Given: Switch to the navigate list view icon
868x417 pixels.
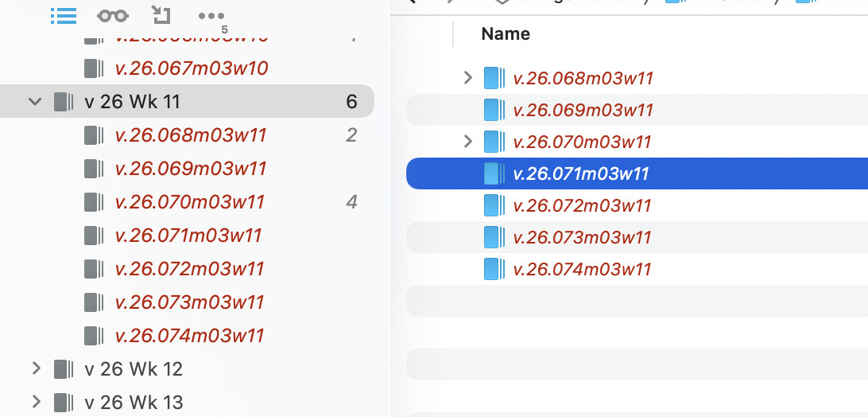Looking at the screenshot, I should (63, 15).
